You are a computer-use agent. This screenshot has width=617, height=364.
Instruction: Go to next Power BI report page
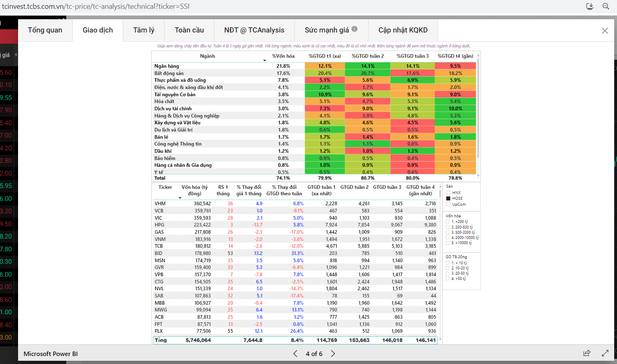point(333,354)
